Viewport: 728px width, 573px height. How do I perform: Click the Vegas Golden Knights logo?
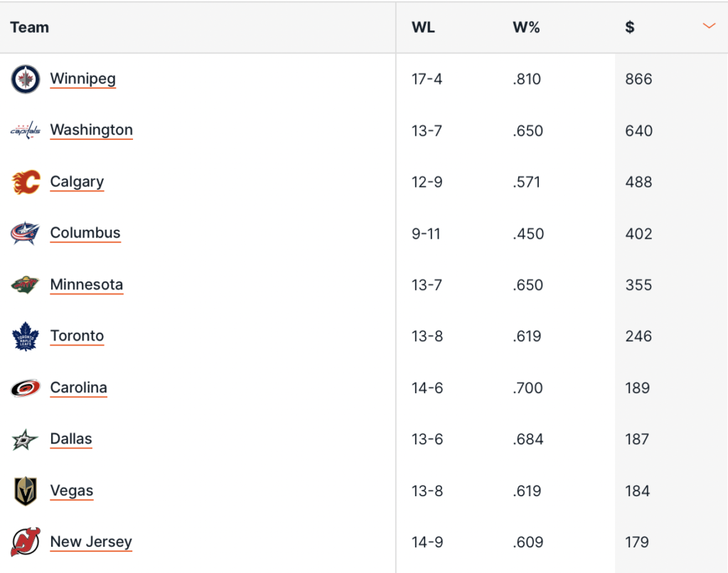[x=26, y=491]
